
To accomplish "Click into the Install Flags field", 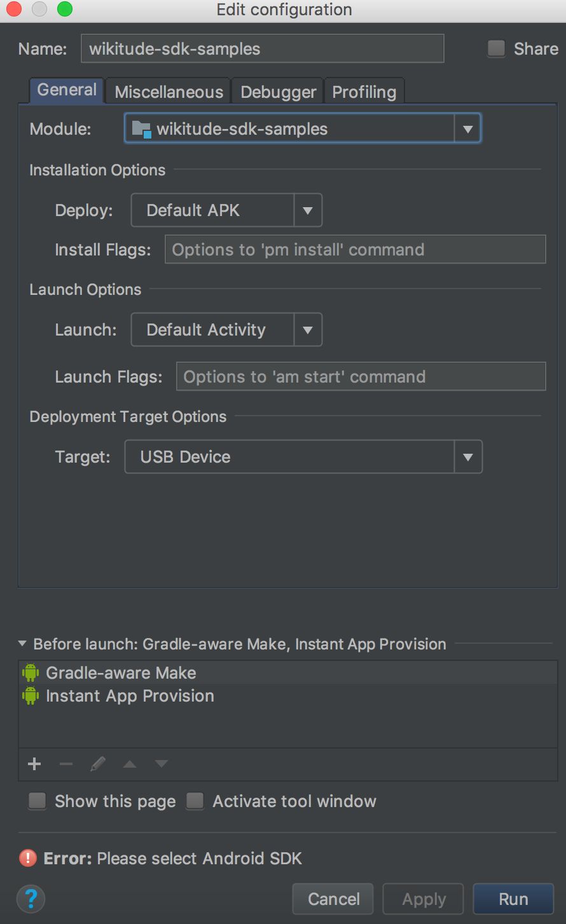I will (x=355, y=250).
